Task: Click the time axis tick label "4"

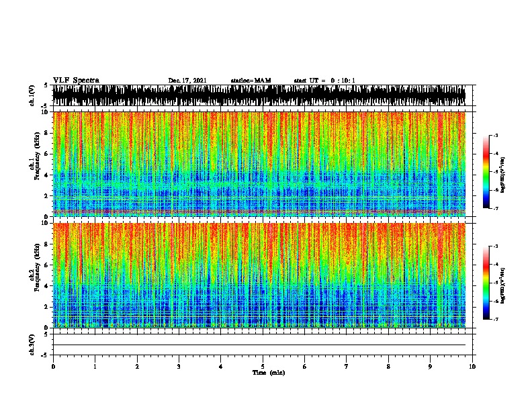Action: (221, 367)
